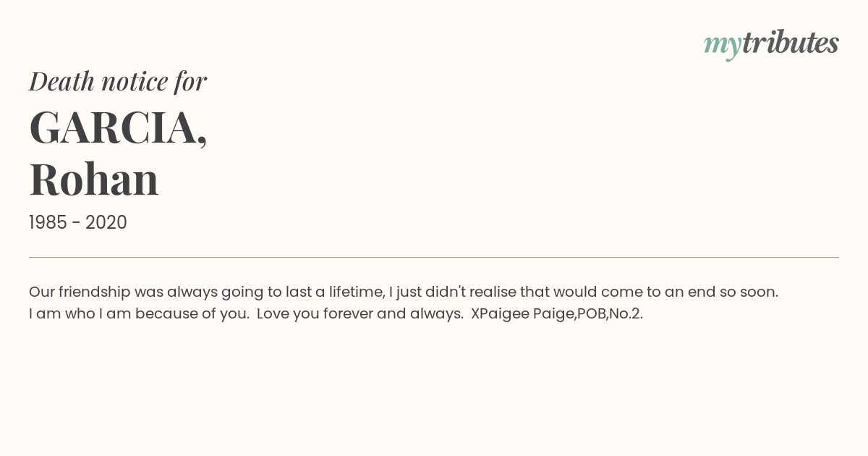Select the 1985 - 2020 date range
868x456 pixels.
78,223
